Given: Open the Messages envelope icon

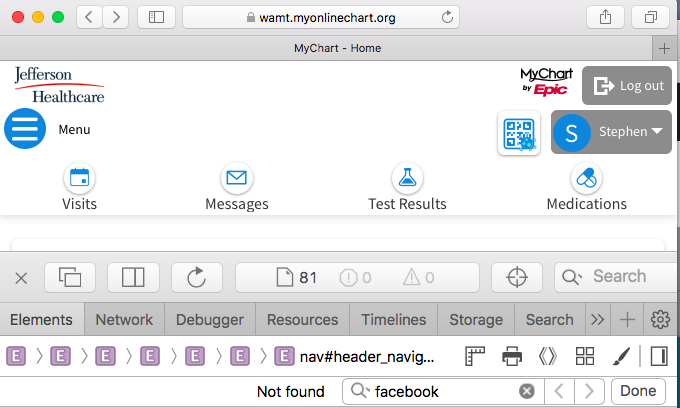Looking at the screenshot, I should (236, 179).
